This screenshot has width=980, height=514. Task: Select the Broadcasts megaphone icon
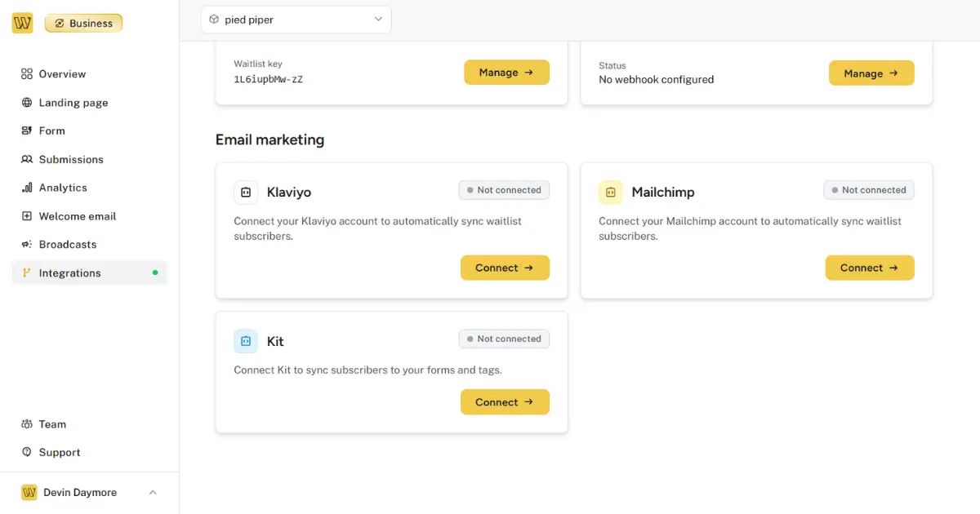(x=25, y=244)
